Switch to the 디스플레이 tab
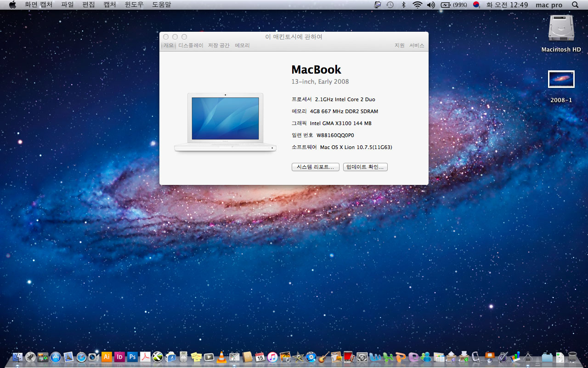The width and height of the screenshot is (588, 368). pyautogui.click(x=191, y=46)
